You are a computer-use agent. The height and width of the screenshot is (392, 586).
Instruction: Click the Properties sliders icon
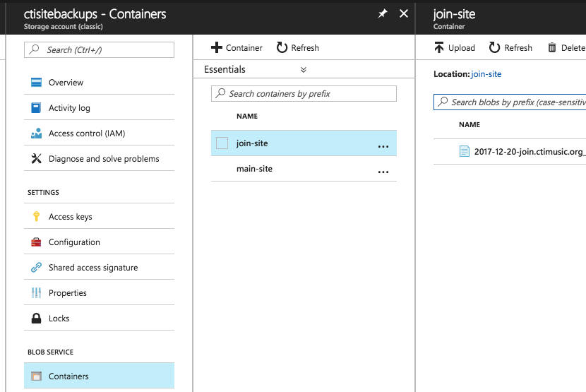[36, 293]
